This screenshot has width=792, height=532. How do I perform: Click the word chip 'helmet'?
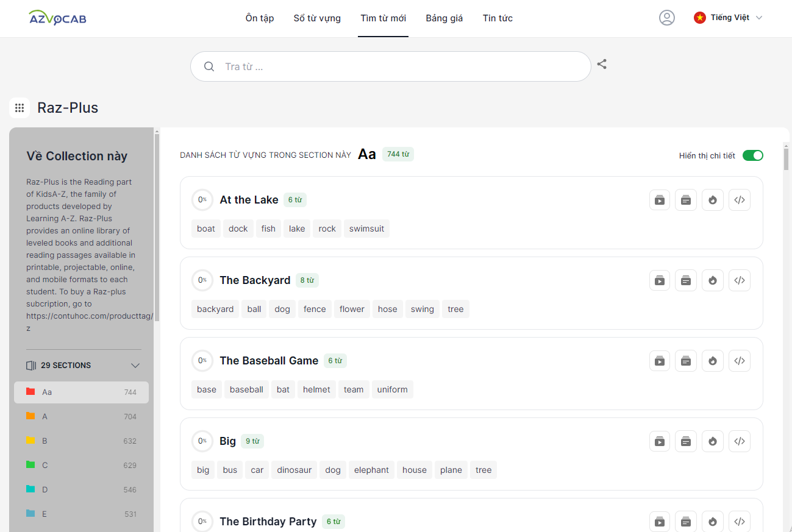(x=316, y=389)
